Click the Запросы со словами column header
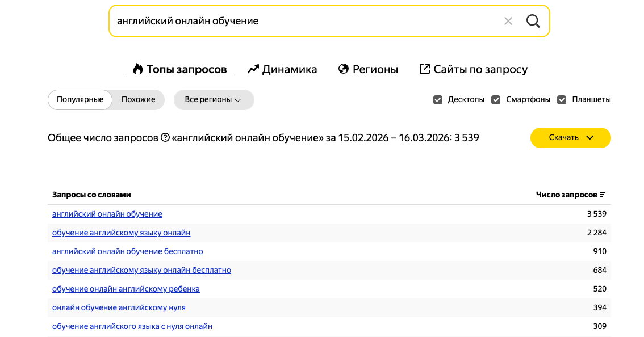 click(x=91, y=195)
